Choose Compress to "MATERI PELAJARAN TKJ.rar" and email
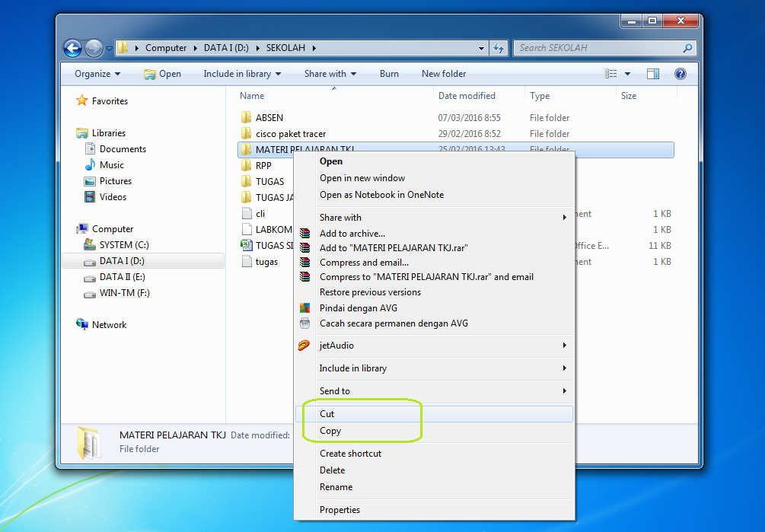The height and width of the screenshot is (532, 765). click(434, 277)
